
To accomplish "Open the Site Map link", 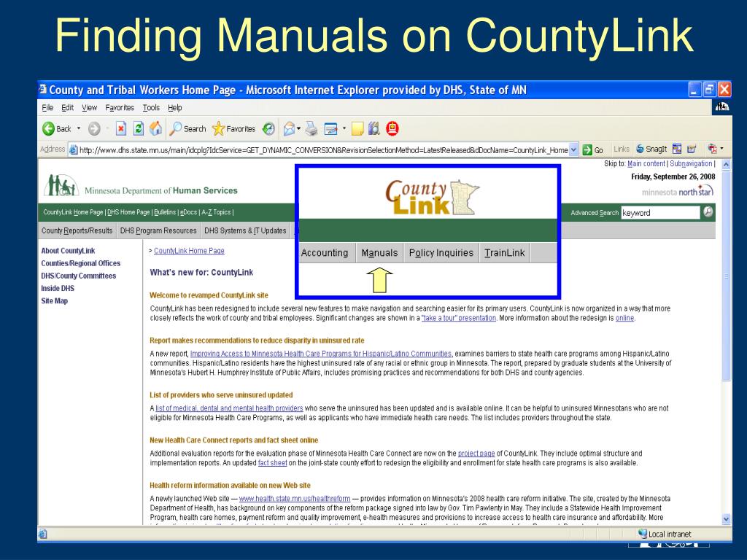I will [x=54, y=301].
